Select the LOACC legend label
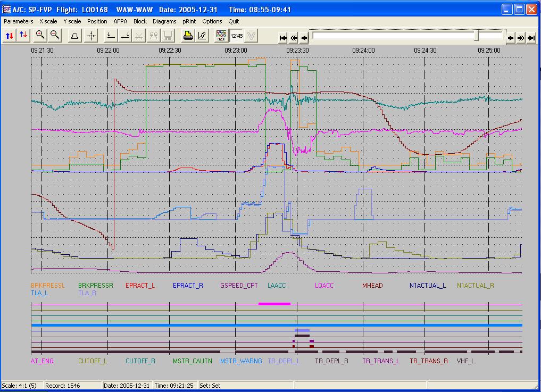Image resolution: width=541 pixels, height=392 pixels. pyautogui.click(x=324, y=286)
